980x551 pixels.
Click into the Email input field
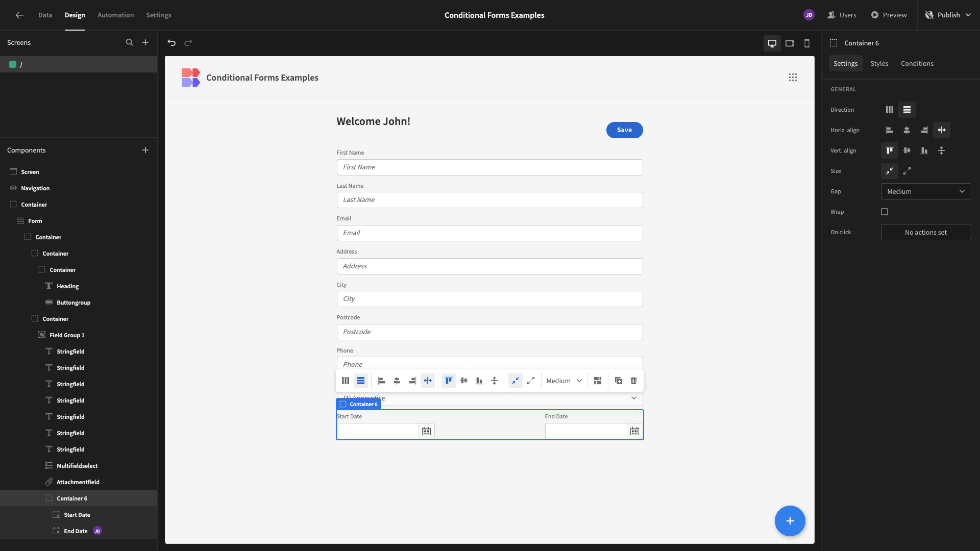489,233
